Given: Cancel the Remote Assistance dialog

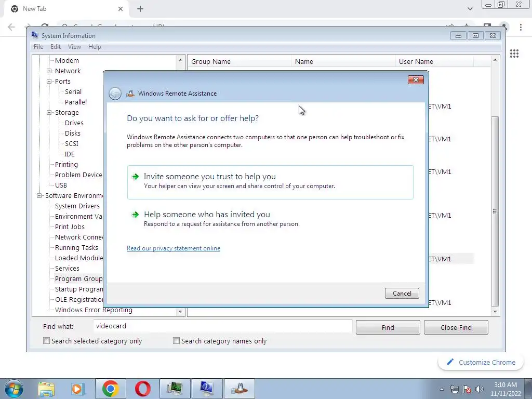Looking at the screenshot, I should click(402, 294).
